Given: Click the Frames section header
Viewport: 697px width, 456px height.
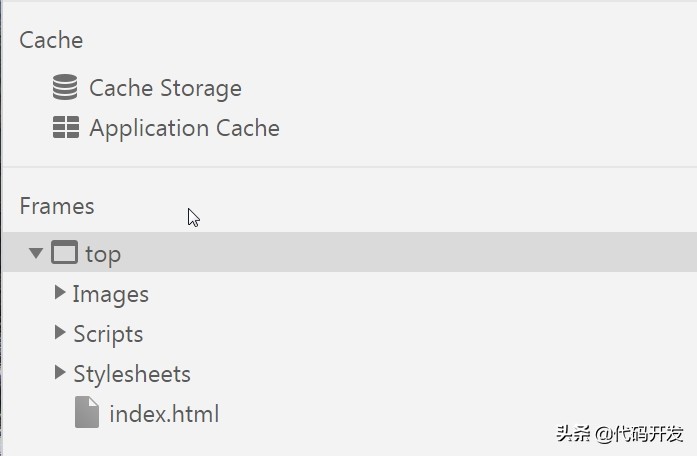Looking at the screenshot, I should 57,206.
